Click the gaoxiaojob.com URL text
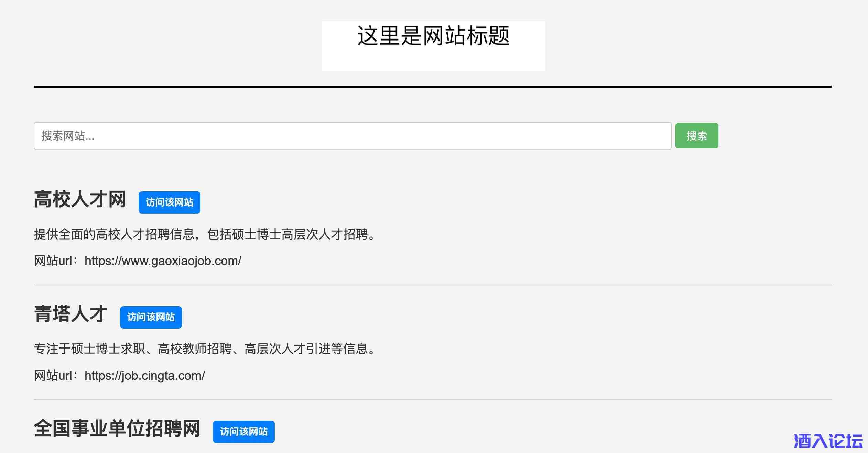This screenshot has height=453, width=868. pyautogui.click(x=163, y=261)
